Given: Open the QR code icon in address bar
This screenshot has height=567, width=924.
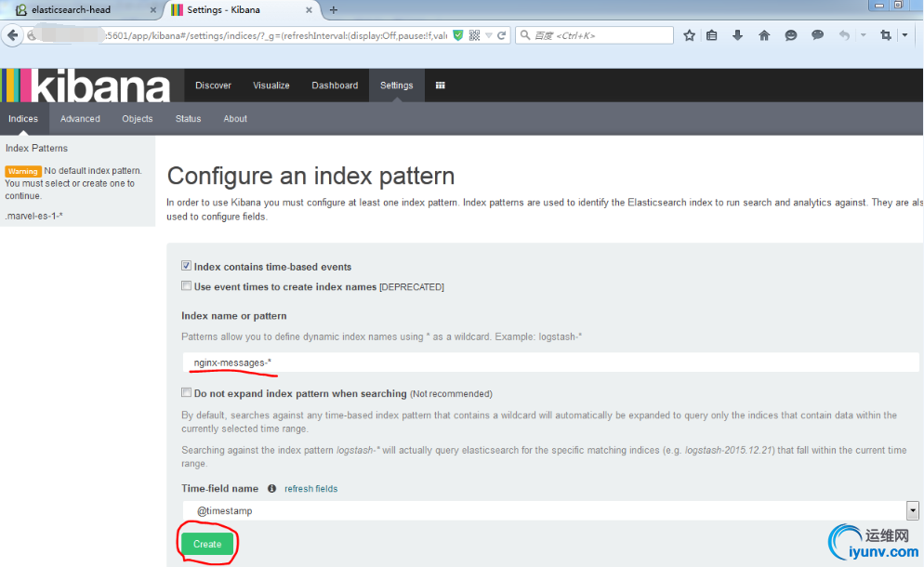Looking at the screenshot, I should point(474,35).
